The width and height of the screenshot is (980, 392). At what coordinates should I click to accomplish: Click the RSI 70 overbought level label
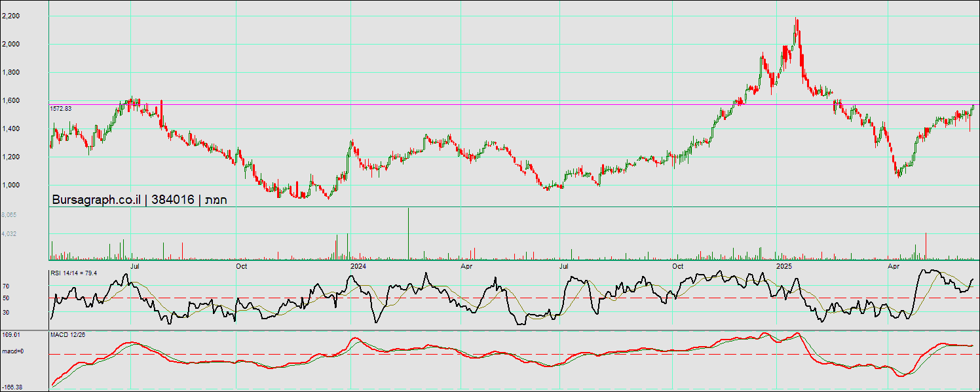tap(5, 286)
